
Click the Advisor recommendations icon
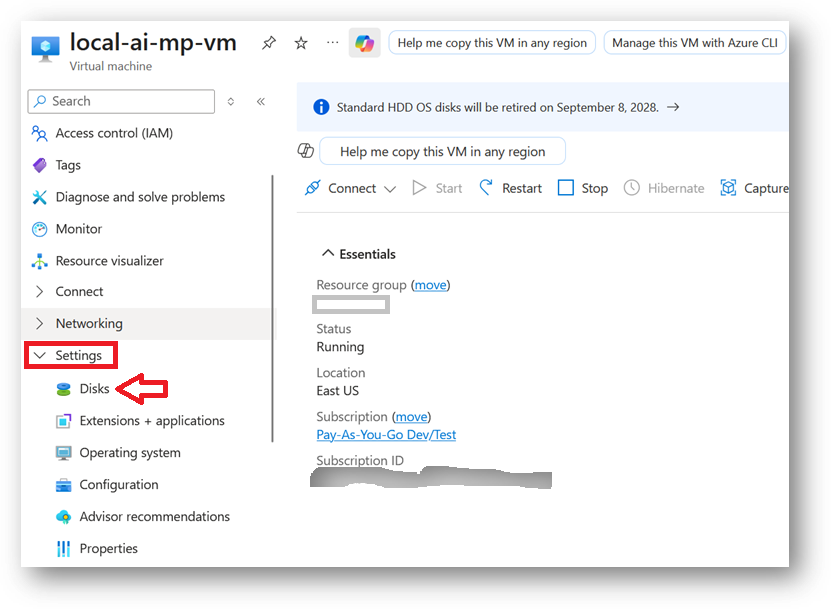[64, 517]
